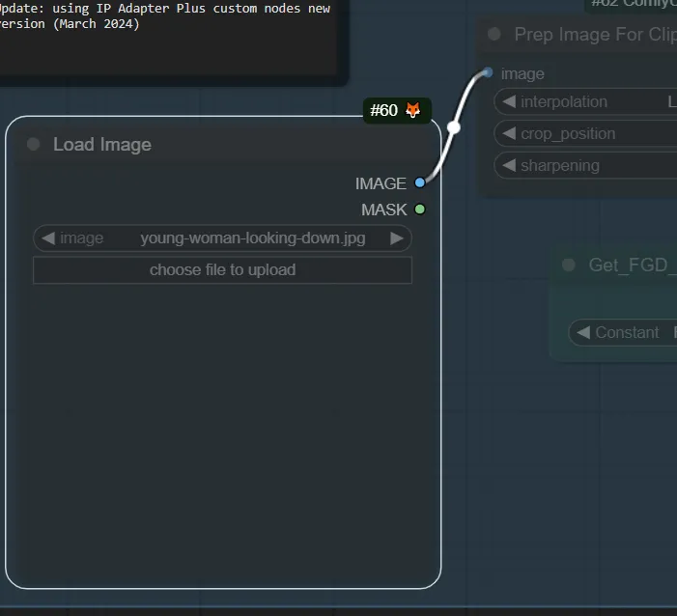
Task: Click left arrow of crop_position widget
Action: 510,134
